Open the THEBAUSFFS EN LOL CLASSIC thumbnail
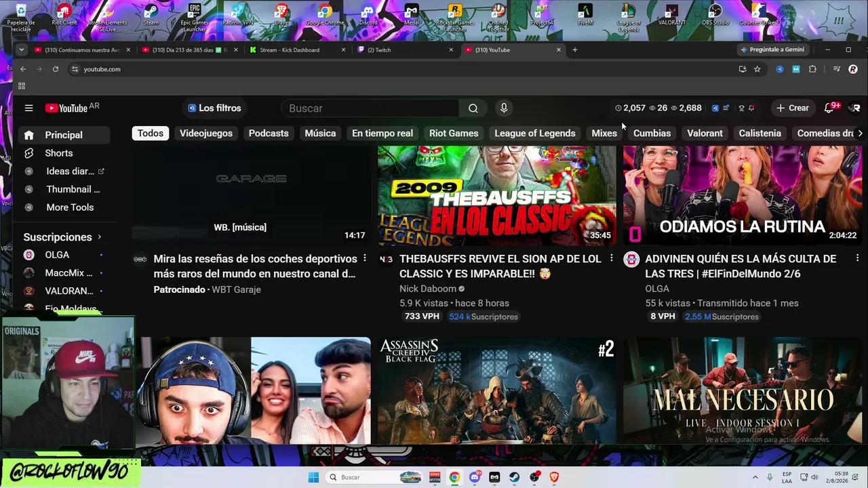This screenshot has height=488, width=868. click(497, 195)
